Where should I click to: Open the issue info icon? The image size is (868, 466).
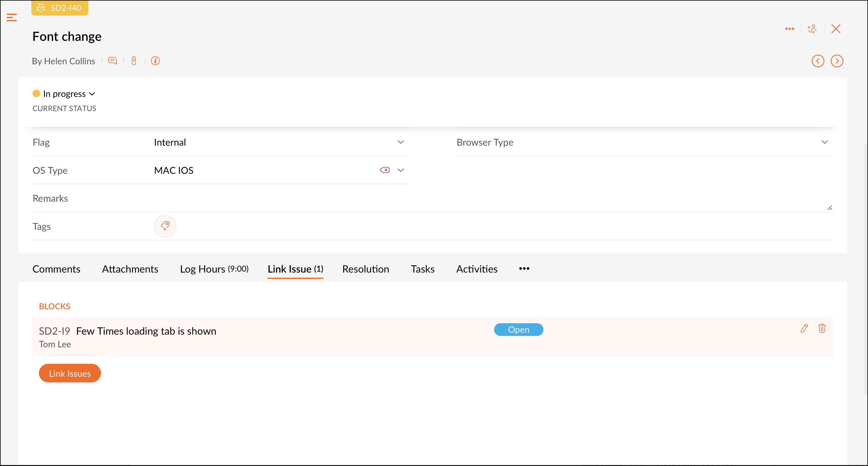point(155,61)
